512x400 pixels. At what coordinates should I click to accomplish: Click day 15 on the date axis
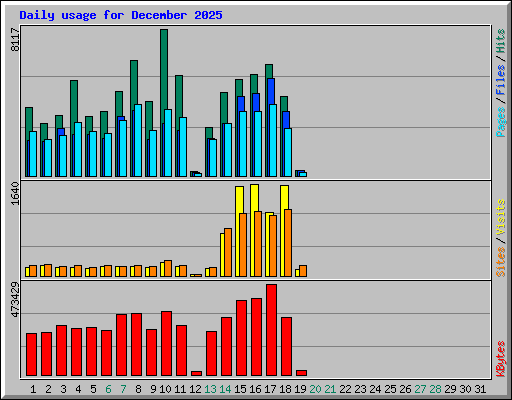point(240,389)
